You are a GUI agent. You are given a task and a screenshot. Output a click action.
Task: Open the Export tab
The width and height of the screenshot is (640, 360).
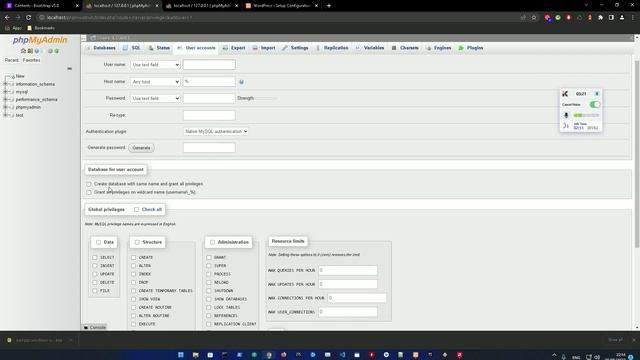(234, 48)
